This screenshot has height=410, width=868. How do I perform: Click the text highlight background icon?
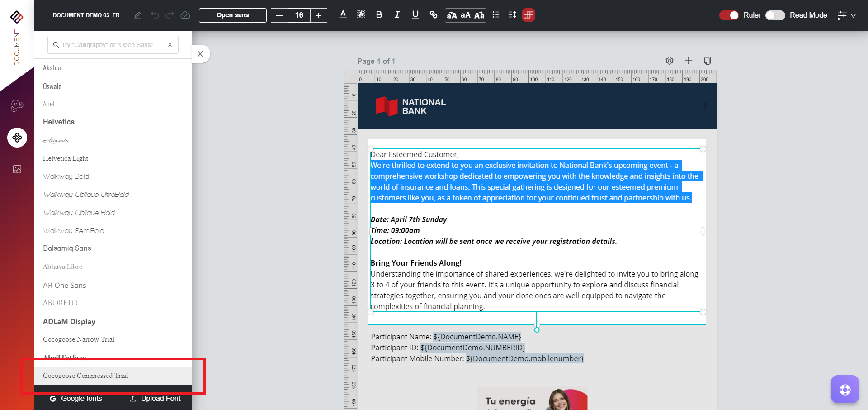(x=361, y=15)
